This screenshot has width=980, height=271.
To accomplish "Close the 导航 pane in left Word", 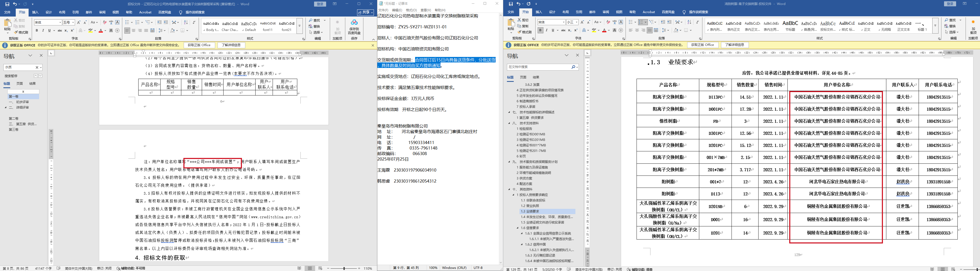I will point(41,56).
